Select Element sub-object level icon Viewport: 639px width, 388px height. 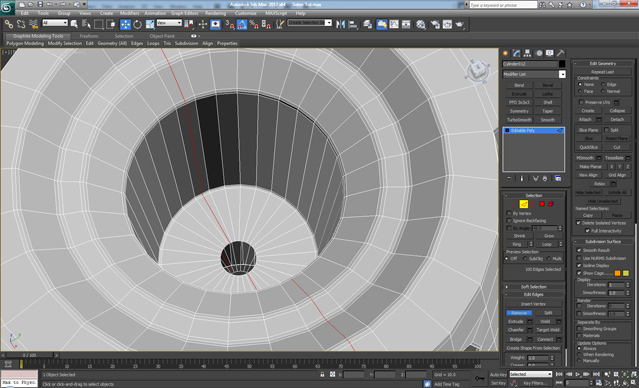551,204
